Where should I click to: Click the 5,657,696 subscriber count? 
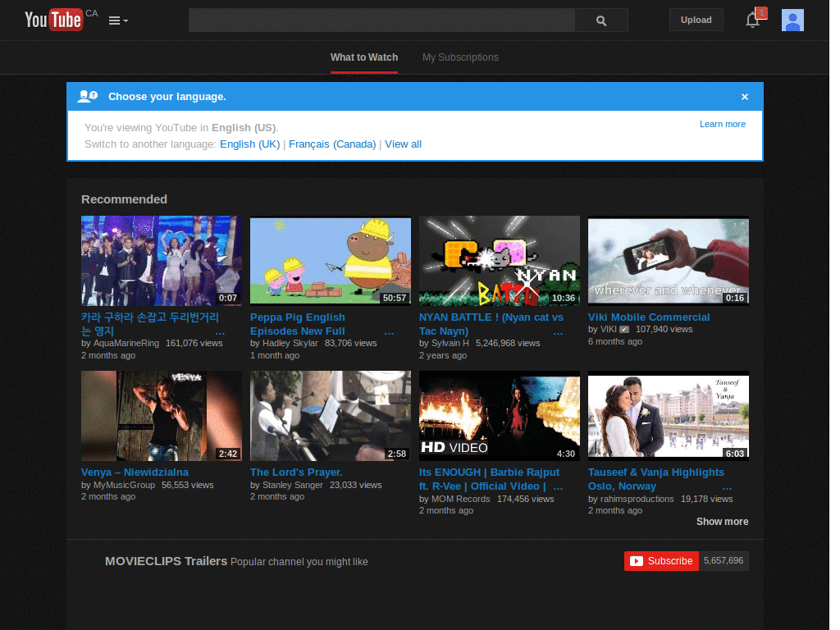click(x=724, y=560)
